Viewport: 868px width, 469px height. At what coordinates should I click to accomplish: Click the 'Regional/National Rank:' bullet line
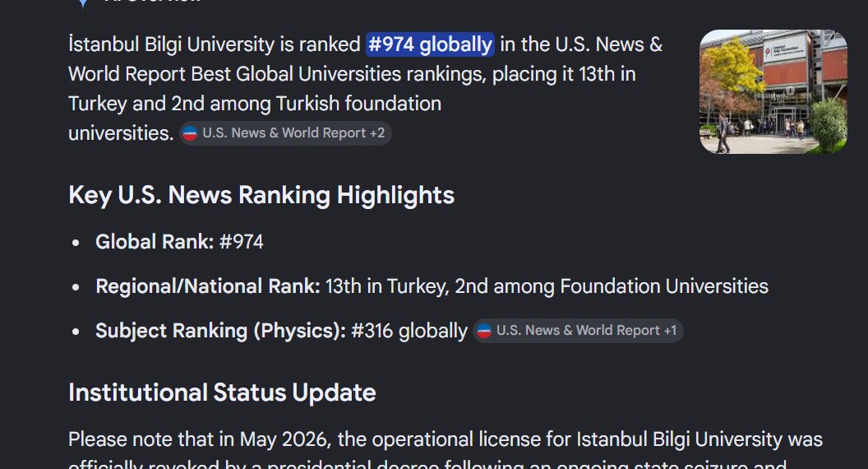tap(432, 286)
